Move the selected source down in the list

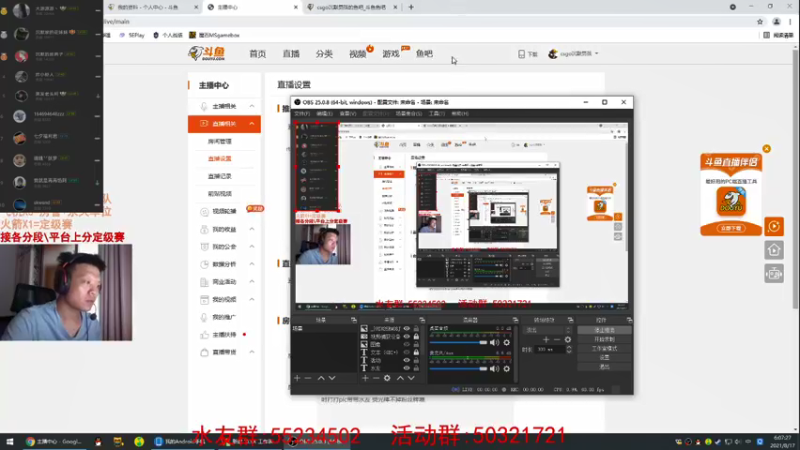coord(411,378)
